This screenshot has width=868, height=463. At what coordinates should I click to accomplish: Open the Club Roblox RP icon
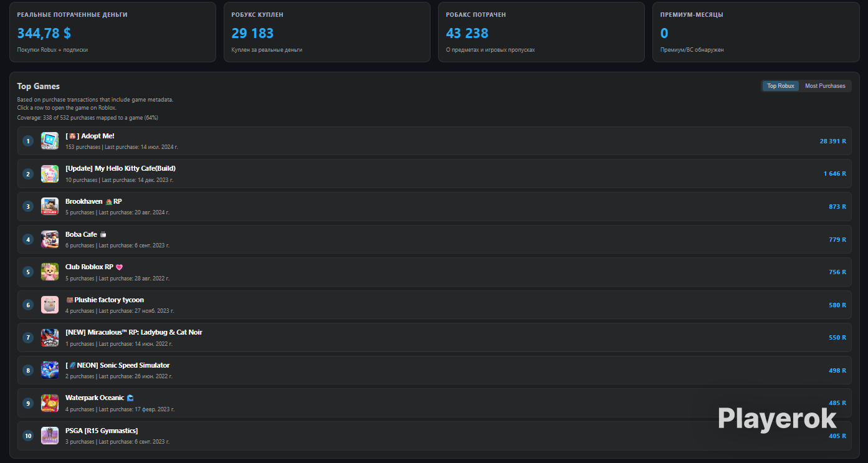[50, 272]
